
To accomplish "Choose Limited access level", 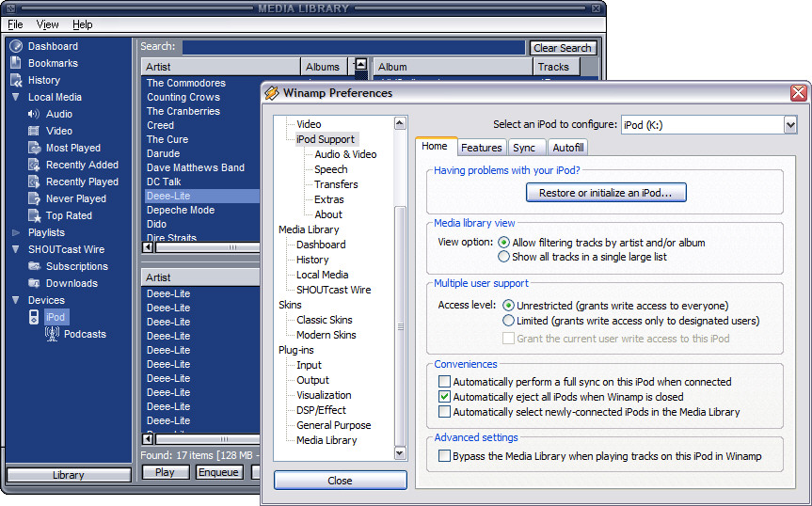I will 508,321.
